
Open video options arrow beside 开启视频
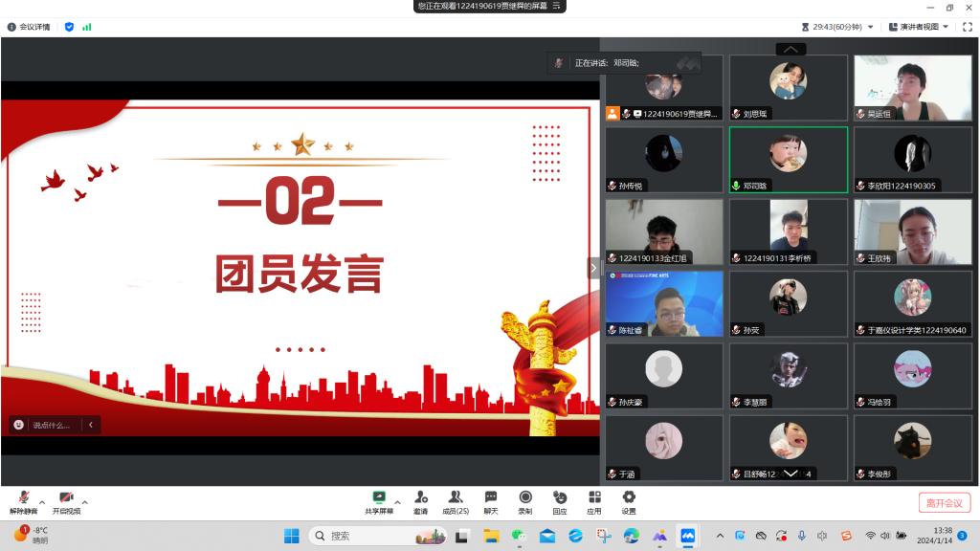pos(85,501)
